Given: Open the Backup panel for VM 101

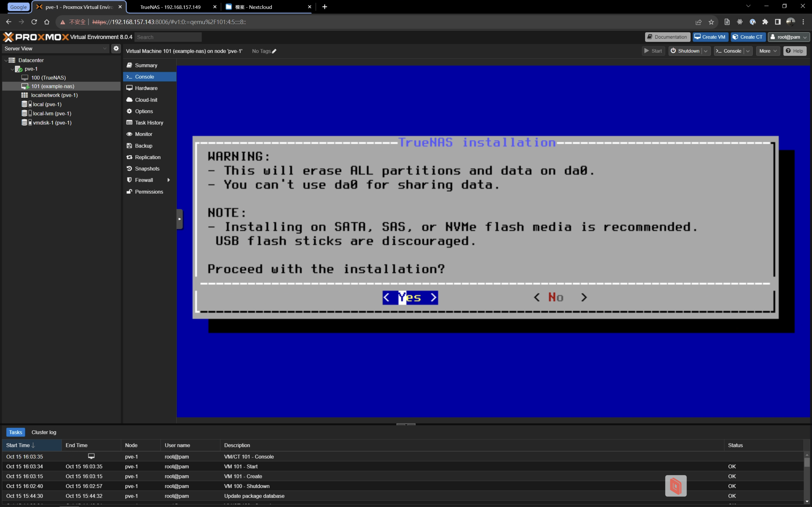Looking at the screenshot, I should [143, 146].
